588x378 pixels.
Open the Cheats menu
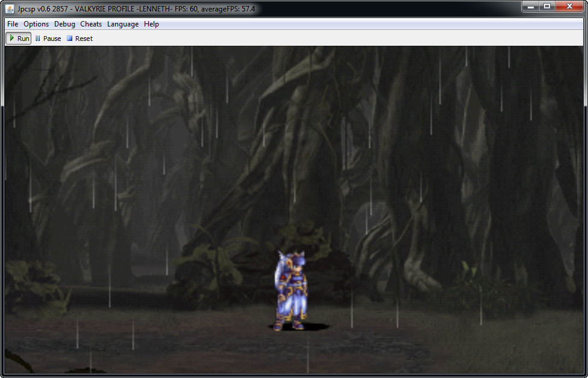tap(91, 24)
